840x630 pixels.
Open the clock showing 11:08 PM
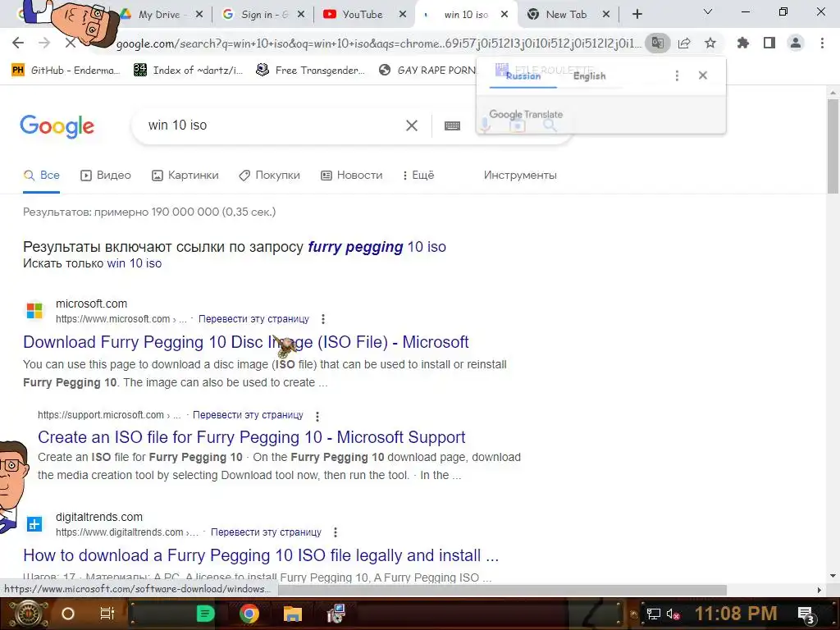[x=736, y=614]
